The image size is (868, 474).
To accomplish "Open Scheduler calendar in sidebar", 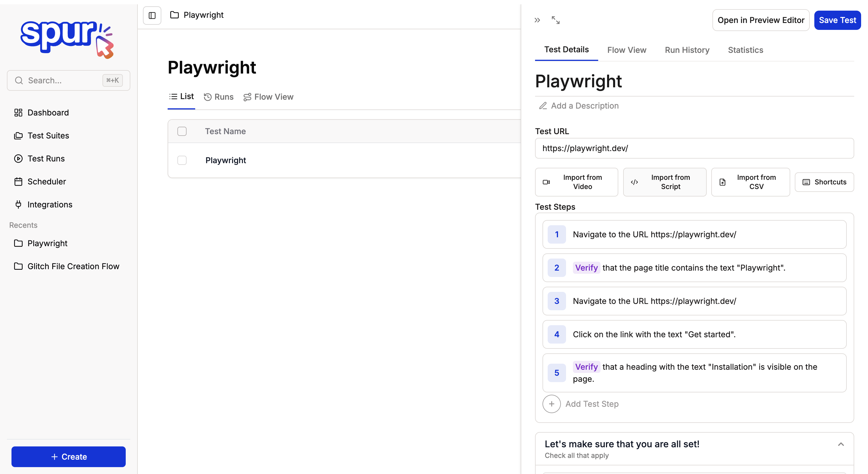I will pyautogui.click(x=46, y=181).
